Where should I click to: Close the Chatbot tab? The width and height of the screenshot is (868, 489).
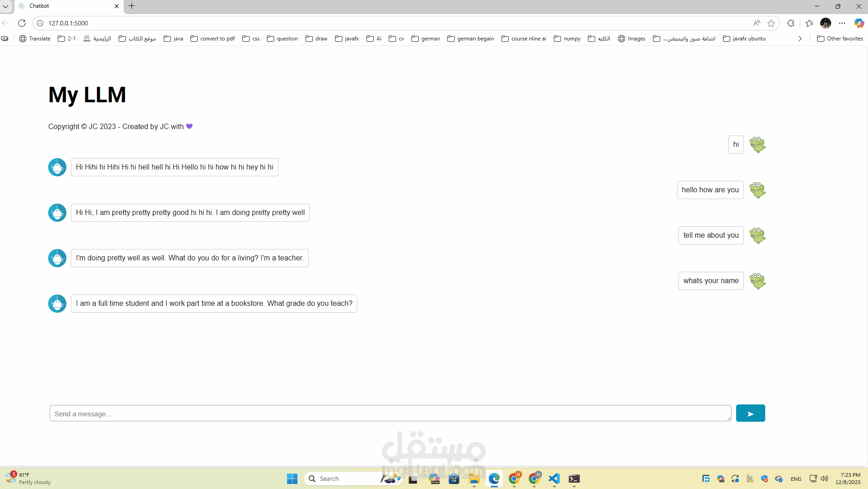[x=116, y=6]
